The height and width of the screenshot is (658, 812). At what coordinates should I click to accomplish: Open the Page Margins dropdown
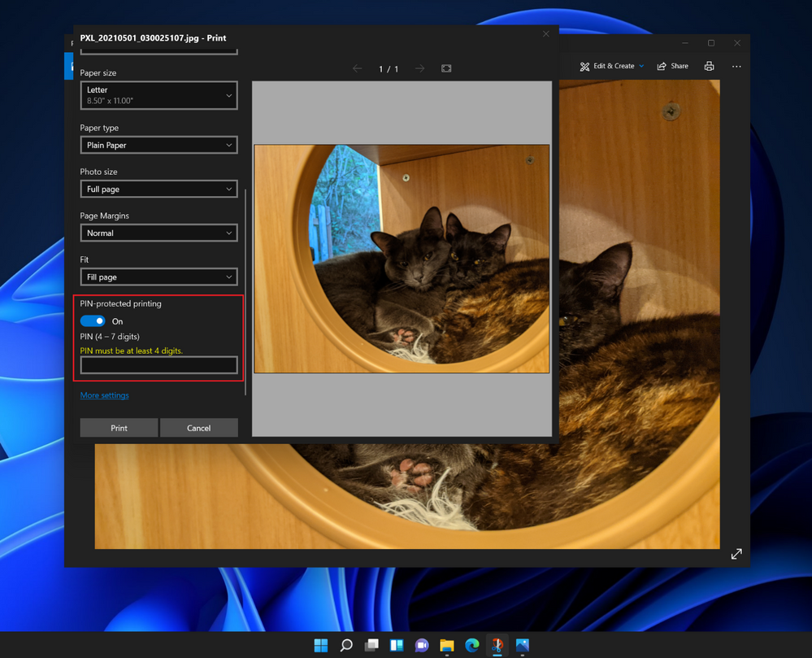point(158,233)
